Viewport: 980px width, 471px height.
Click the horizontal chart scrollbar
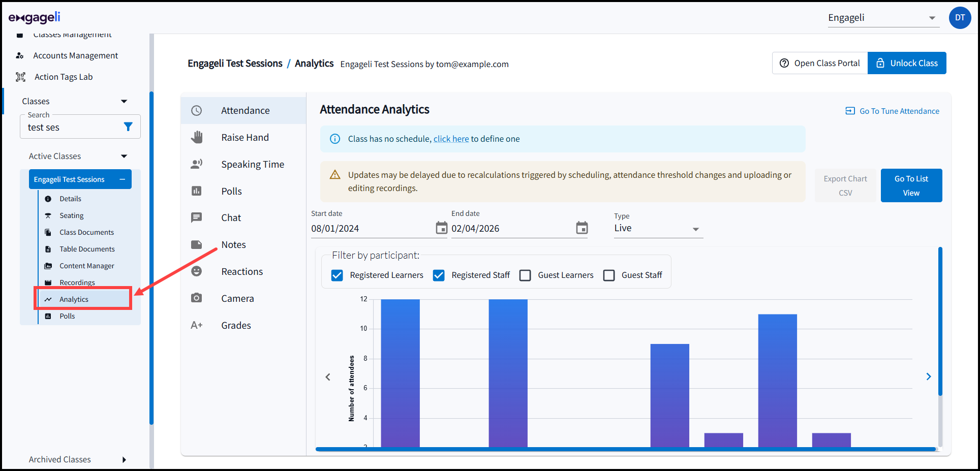(x=625, y=449)
